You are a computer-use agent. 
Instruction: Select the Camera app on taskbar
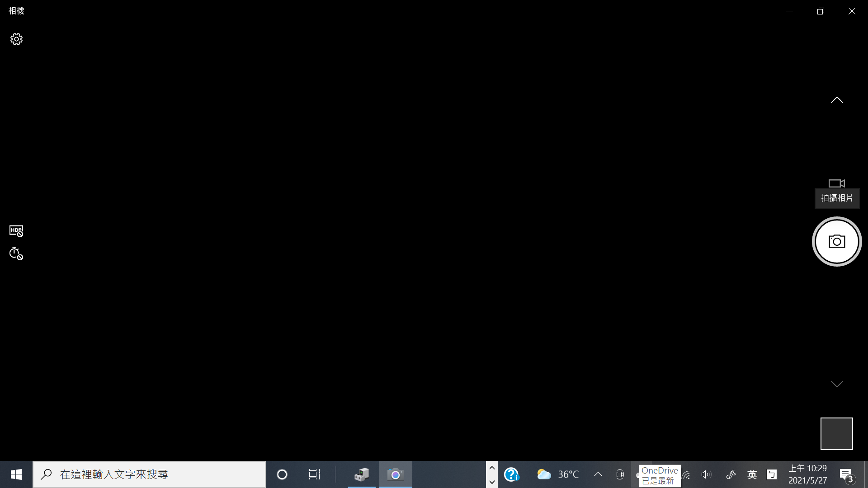coord(396,474)
